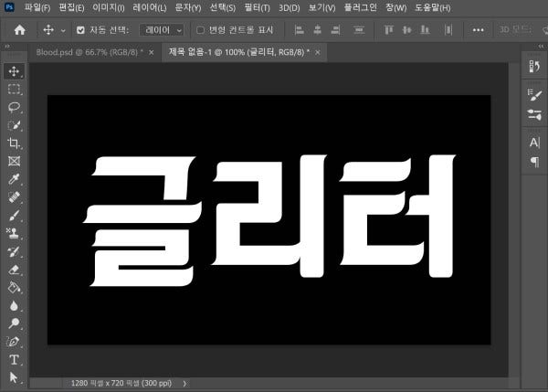Select the Blur tool

coord(14,305)
